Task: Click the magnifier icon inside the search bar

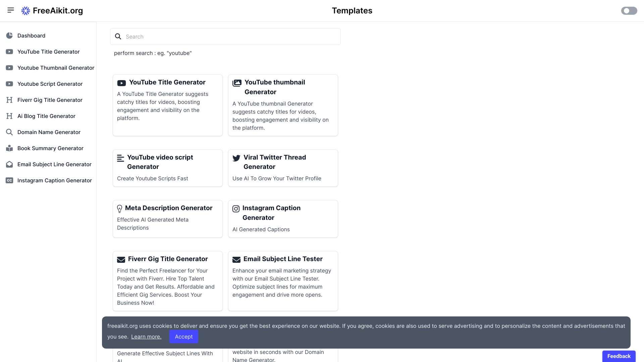Action: click(x=118, y=36)
